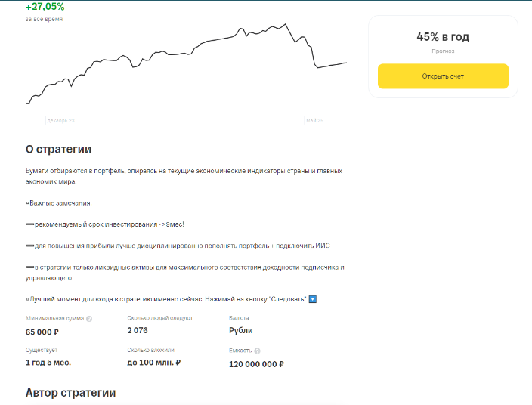
Task: Click the yellow "Открыть счет" button
Action: tap(443, 76)
